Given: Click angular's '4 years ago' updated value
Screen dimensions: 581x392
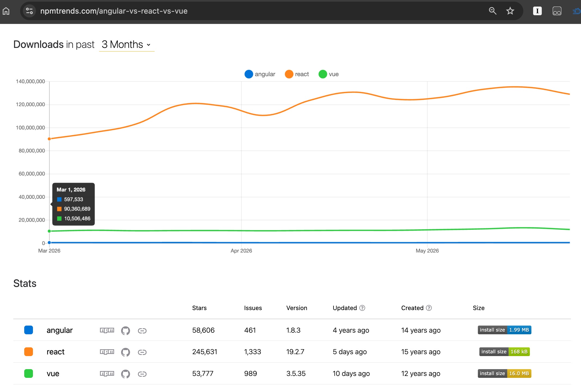Looking at the screenshot, I should click(x=351, y=330).
